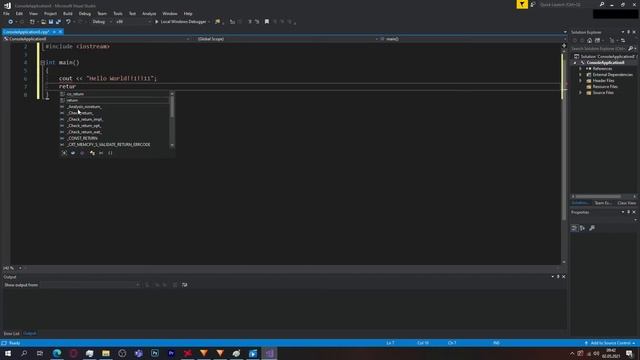Open the Project menu
This screenshot has height=360, width=640.
(50, 13)
